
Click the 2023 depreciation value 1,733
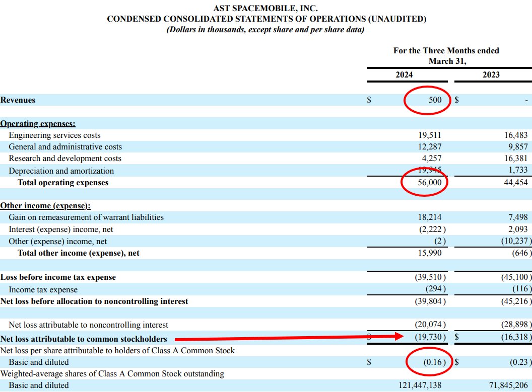pos(518,170)
